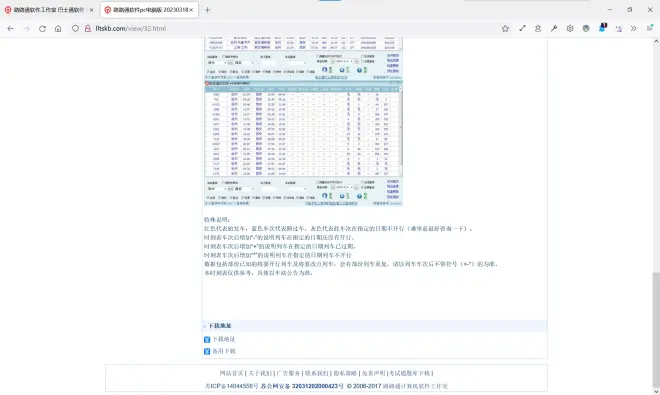The image size is (660, 395).
Task: Click the vertical scrollbar thumb
Action: [x=656, y=329]
